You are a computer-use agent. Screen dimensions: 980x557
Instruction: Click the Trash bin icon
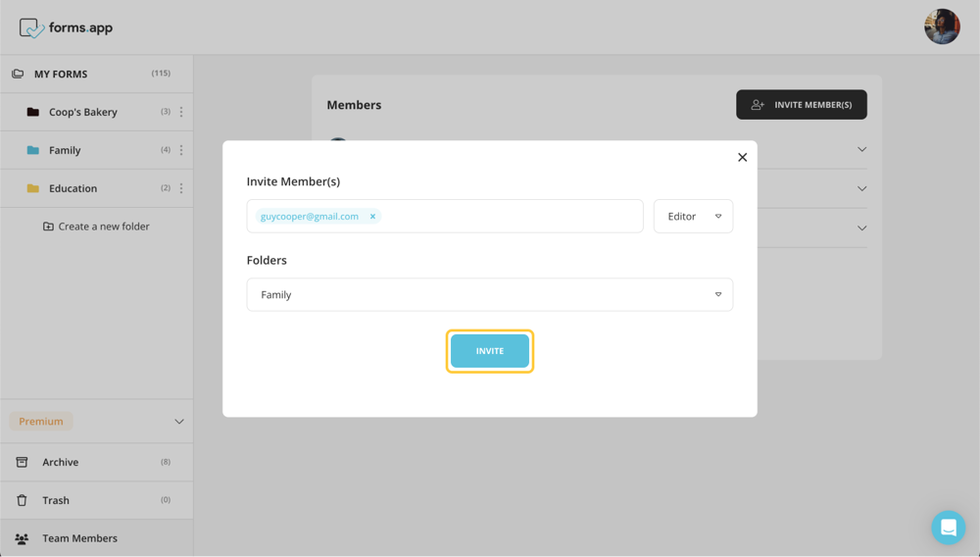22,500
